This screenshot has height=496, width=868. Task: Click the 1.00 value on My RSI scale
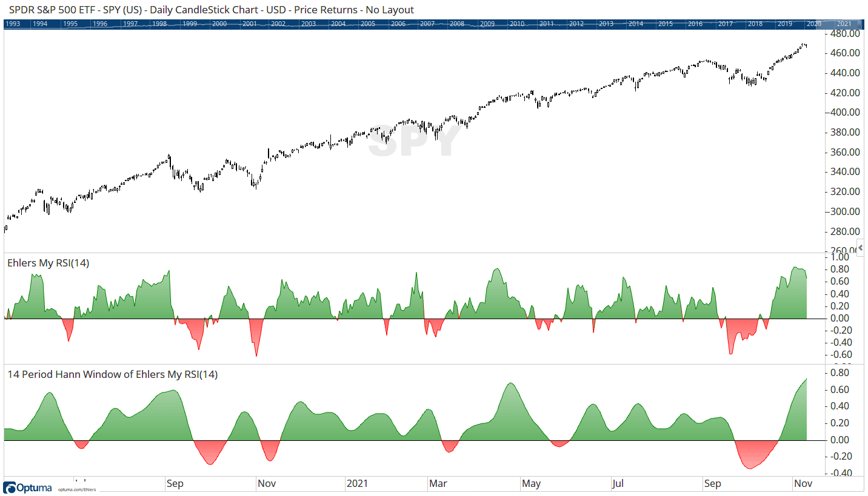click(x=840, y=257)
